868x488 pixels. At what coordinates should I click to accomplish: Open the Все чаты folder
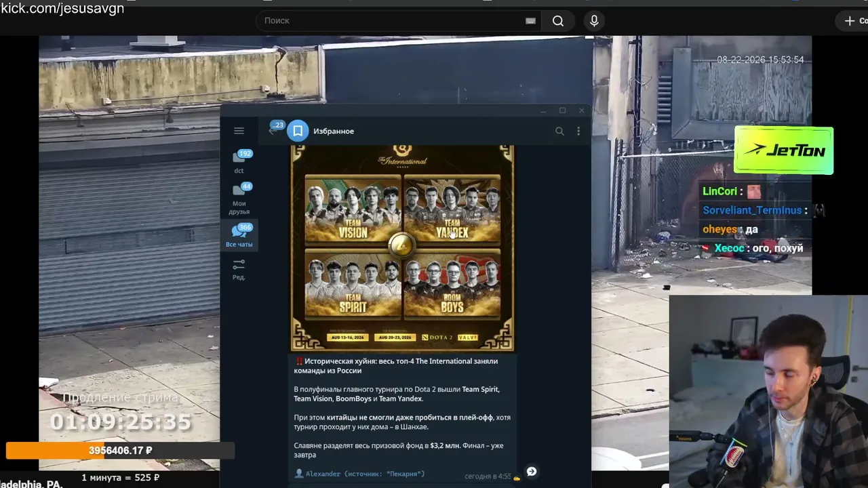click(x=239, y=235)
